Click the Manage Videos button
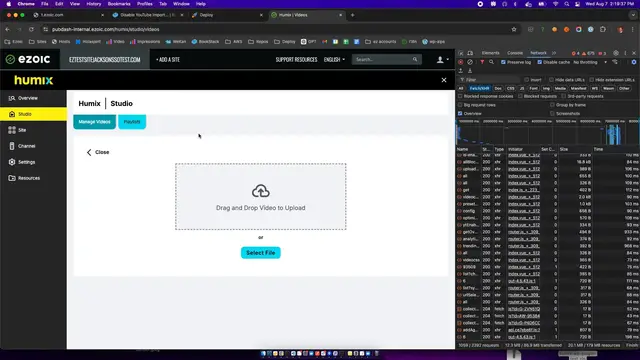 [x=94, y=122]
